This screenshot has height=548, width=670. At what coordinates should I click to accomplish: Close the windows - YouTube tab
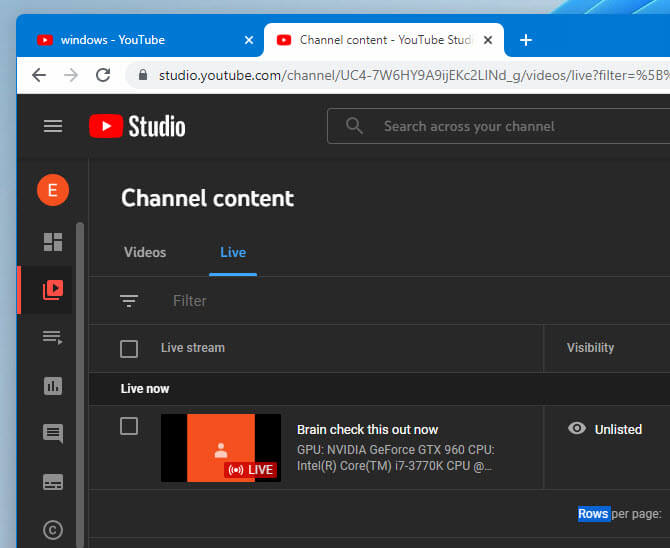[249, 40]
